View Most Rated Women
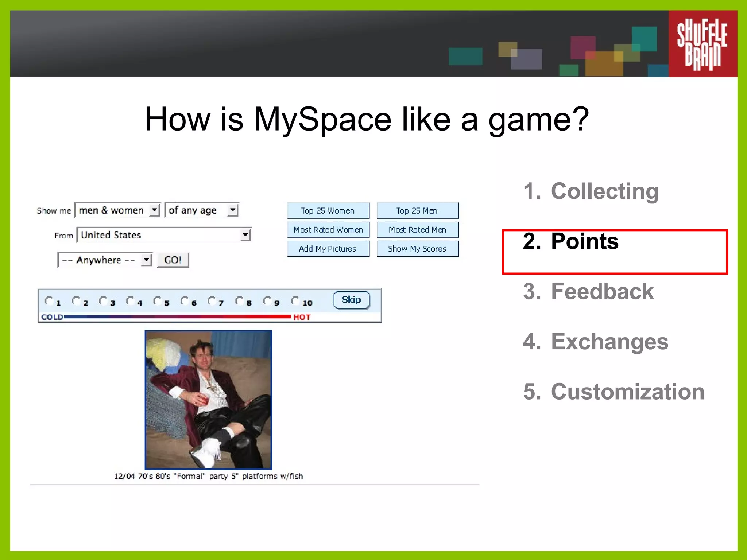This screenshot has width=747, height=560. [x=328, y=230]
